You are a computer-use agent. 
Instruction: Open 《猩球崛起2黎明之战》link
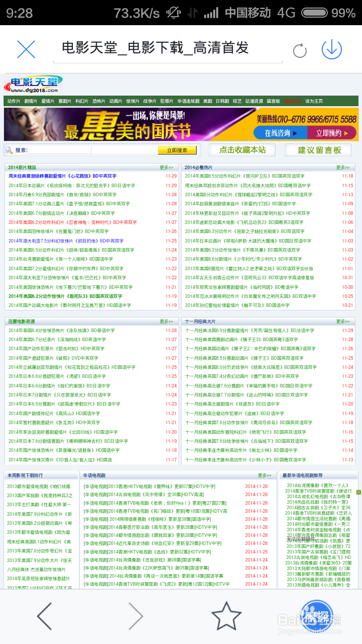(x=248, y=195)
